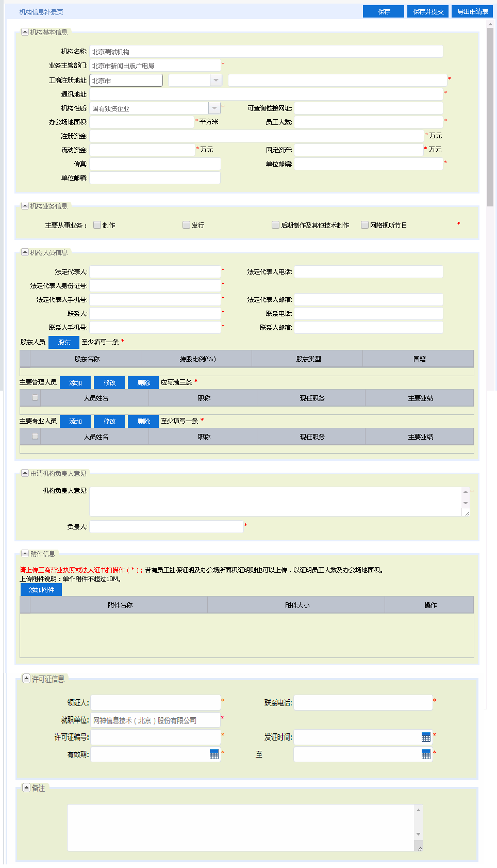Viewport: 497px width, 868px height.
Task: Click 添加 for 主要管理人员
Action: click(75, 382)
